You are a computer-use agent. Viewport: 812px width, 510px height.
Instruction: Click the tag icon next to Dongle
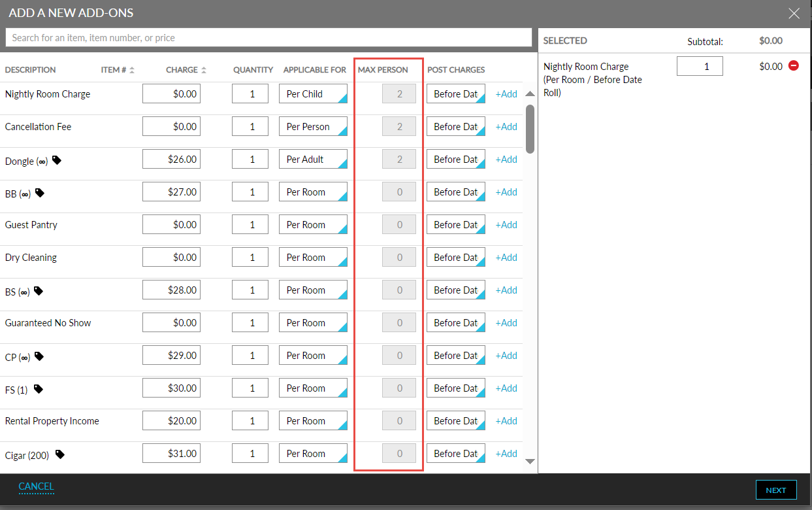click(x=57, y=159)
